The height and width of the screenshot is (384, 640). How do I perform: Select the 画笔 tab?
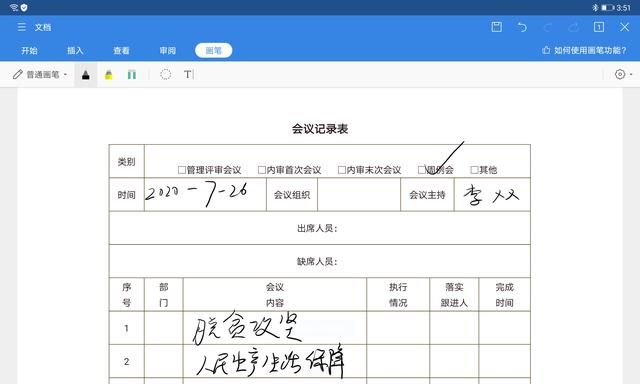(x=213, y=51)
